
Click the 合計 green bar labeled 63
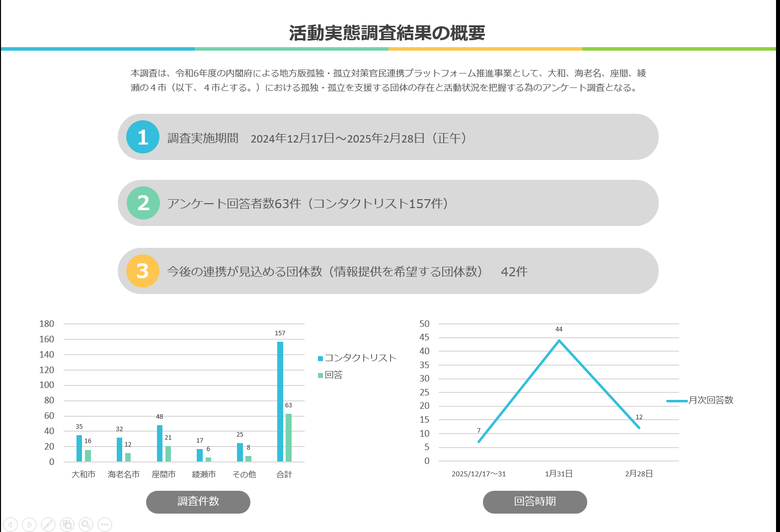(289, 437)
